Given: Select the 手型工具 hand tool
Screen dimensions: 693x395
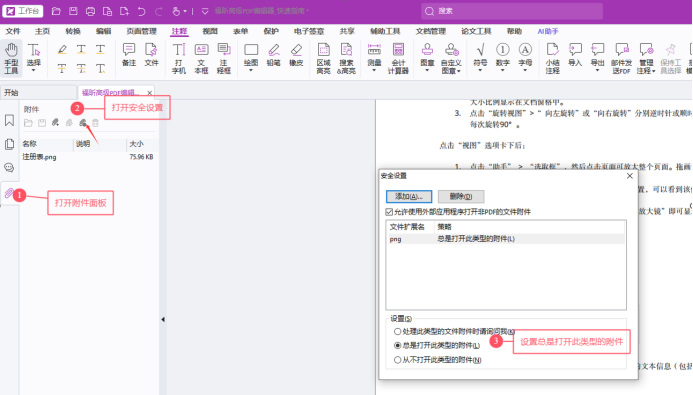Looking at the screenshot, I should pos(11,58).
